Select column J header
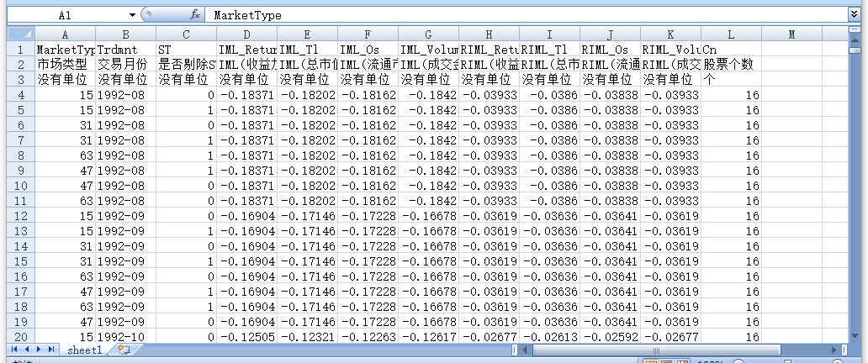 tap(610, 34)
